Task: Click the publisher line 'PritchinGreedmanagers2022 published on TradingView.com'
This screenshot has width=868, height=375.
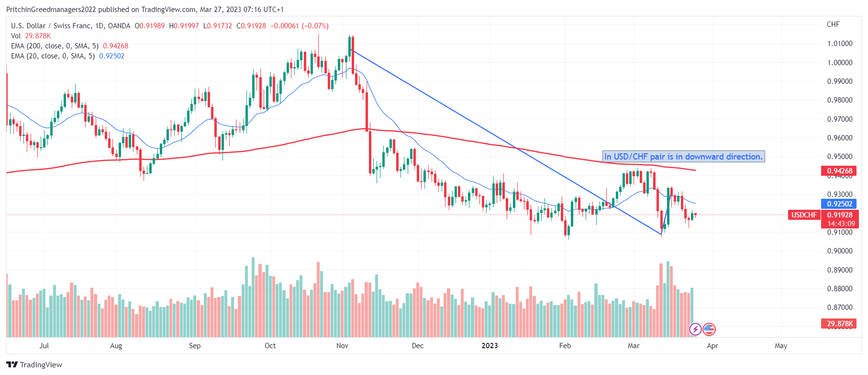Action: pos(101,10)
